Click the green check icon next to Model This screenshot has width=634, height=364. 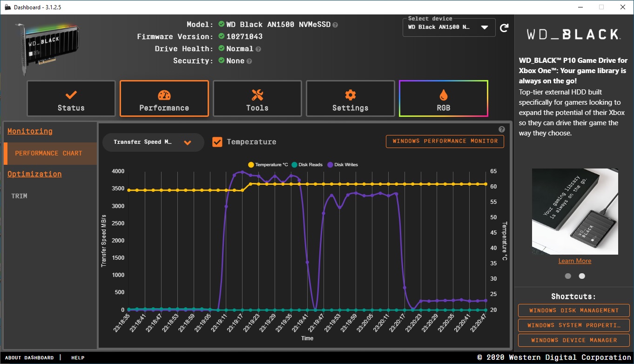[221, 24]
